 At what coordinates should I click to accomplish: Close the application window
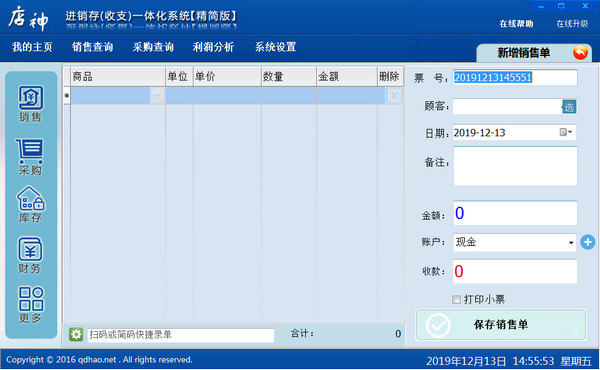click(585, 6)
